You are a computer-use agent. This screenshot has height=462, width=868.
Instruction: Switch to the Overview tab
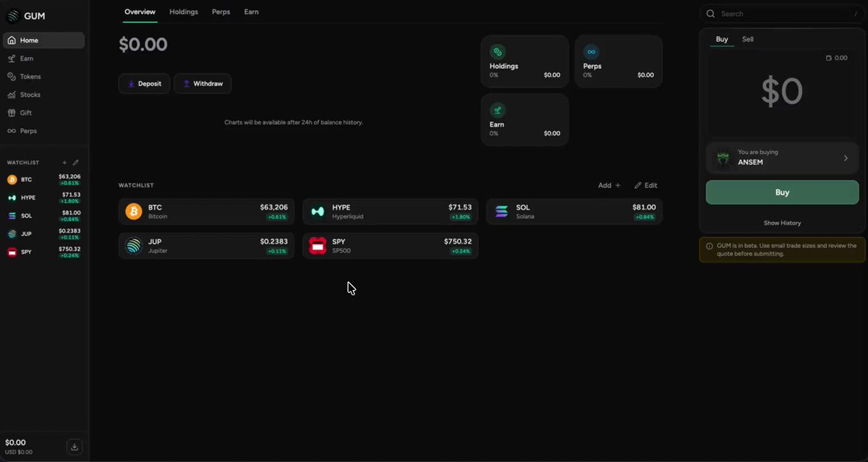coord(140,12)
